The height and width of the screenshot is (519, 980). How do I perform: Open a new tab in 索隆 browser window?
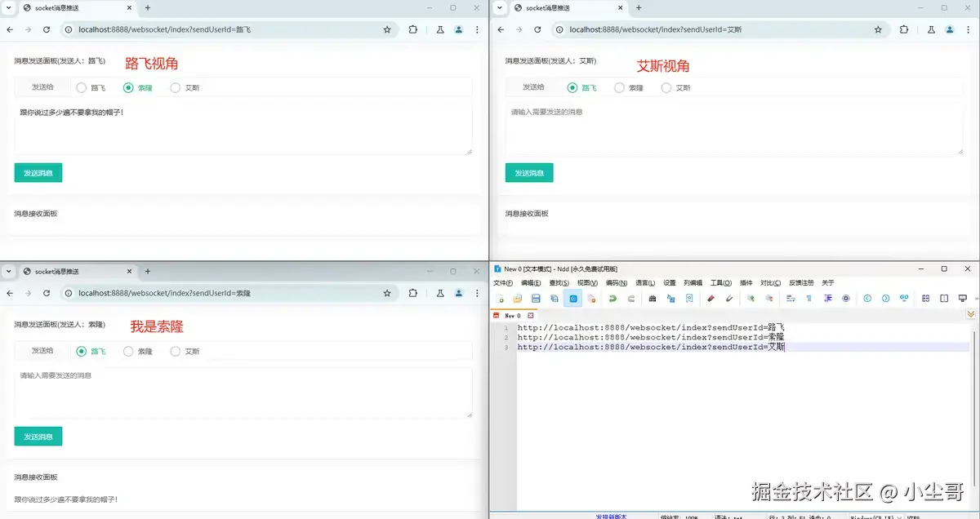point(148,271)
